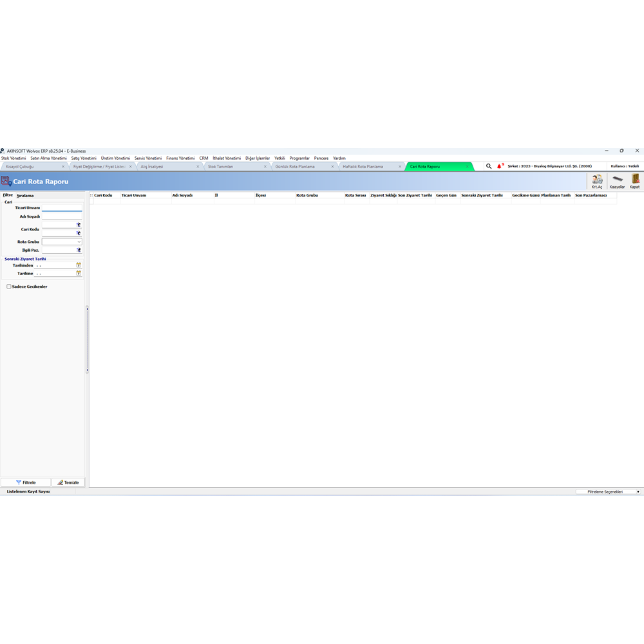Switch to the Sıralama tab
644x644 pixels.
[x=25, y=196]
